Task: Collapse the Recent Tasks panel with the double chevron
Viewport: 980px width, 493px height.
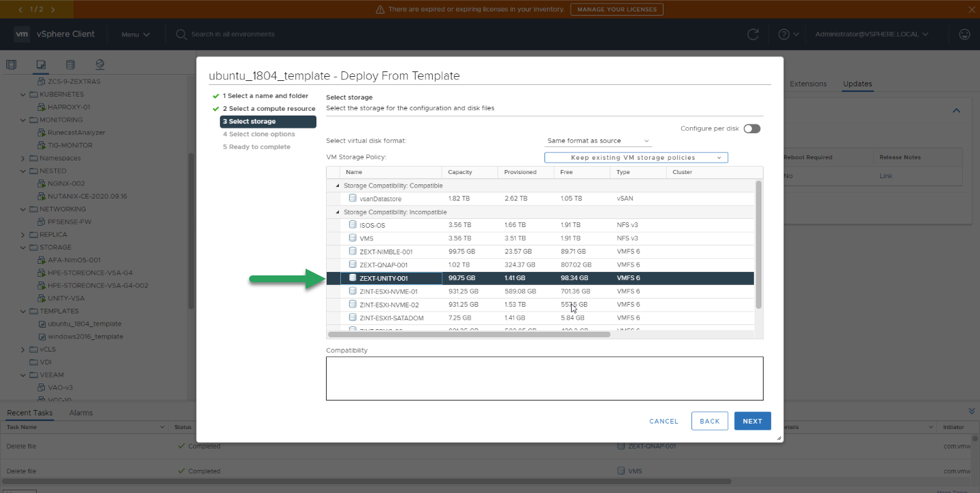Action: (x=971, y=411)
